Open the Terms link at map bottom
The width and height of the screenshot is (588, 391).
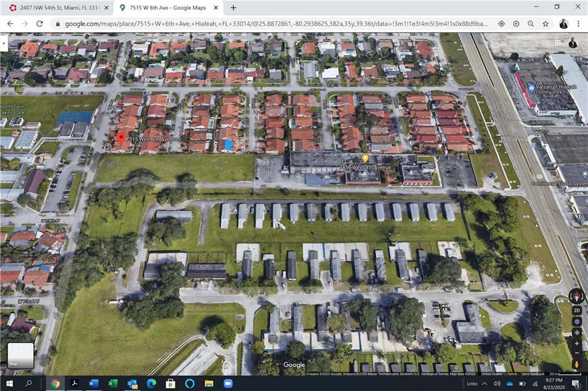point(512,374)
